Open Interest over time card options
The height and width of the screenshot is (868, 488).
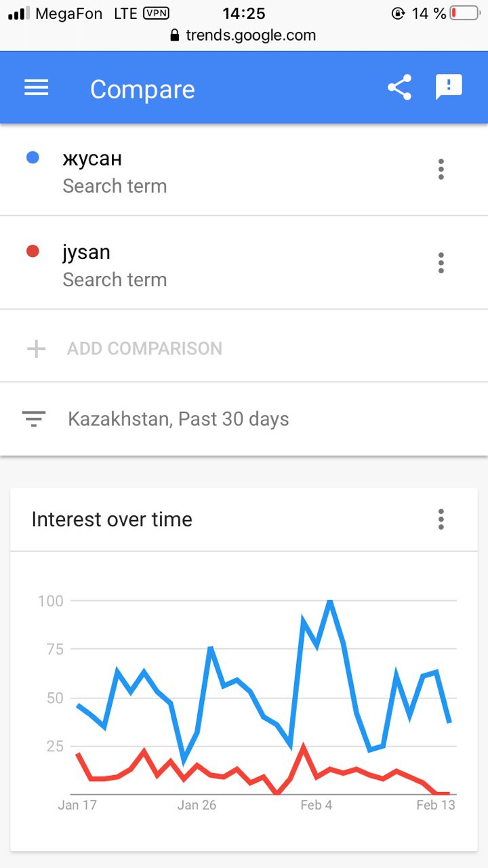pyautogui.click(x=441, y=519)
